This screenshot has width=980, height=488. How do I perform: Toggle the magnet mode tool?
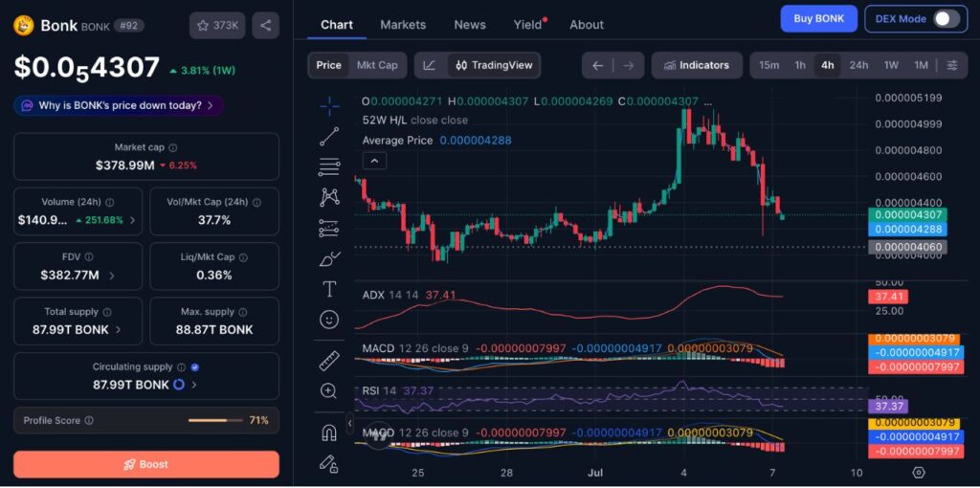pyautogui.click(x=329, y=433)
